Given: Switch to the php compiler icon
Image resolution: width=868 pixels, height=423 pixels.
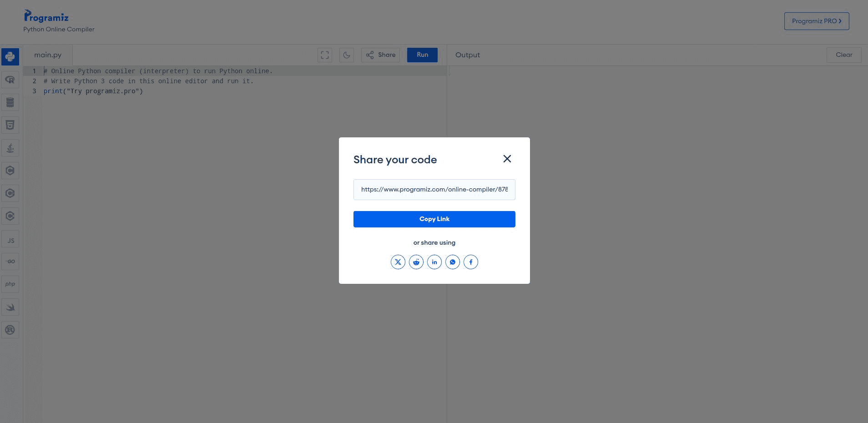Looking at the screenshot, I should [x=10, y=284].
